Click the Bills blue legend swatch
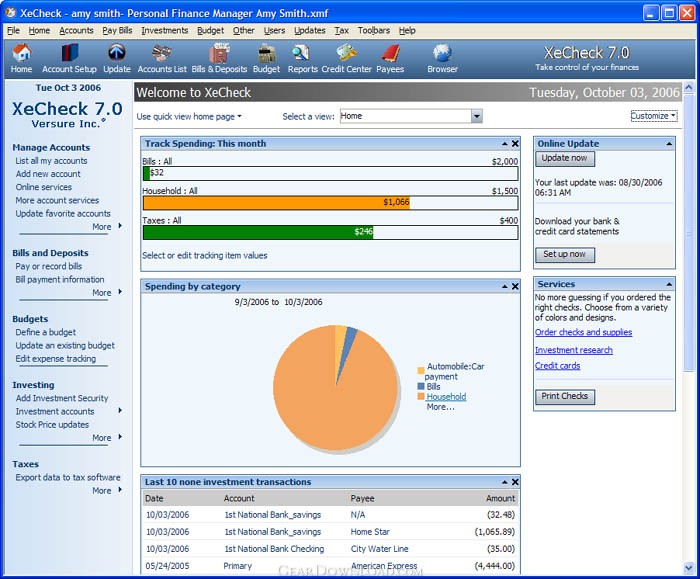Viewport: 700px width, 579px height. [x=421, y=386]
